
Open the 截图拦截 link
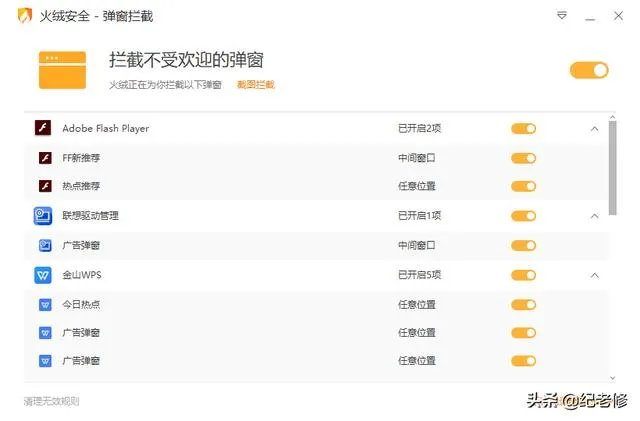(255, 85)
